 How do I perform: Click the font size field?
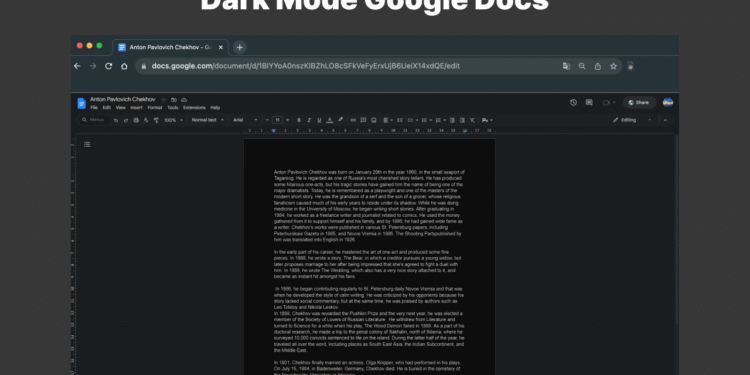click(277, 120)
